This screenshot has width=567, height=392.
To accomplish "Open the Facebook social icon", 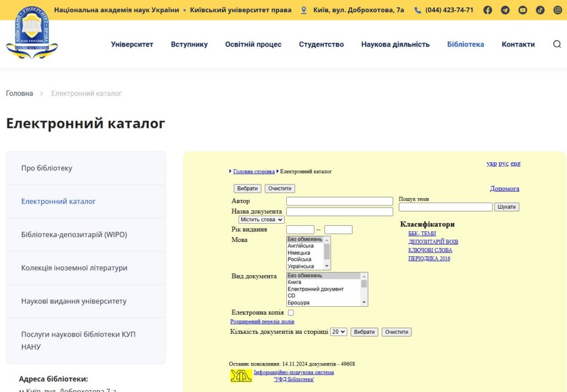I will tap(487, 10).
